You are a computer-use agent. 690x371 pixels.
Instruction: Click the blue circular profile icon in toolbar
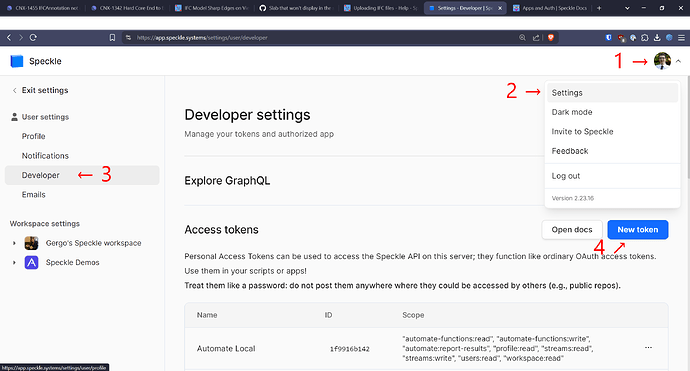coord(669,38)
